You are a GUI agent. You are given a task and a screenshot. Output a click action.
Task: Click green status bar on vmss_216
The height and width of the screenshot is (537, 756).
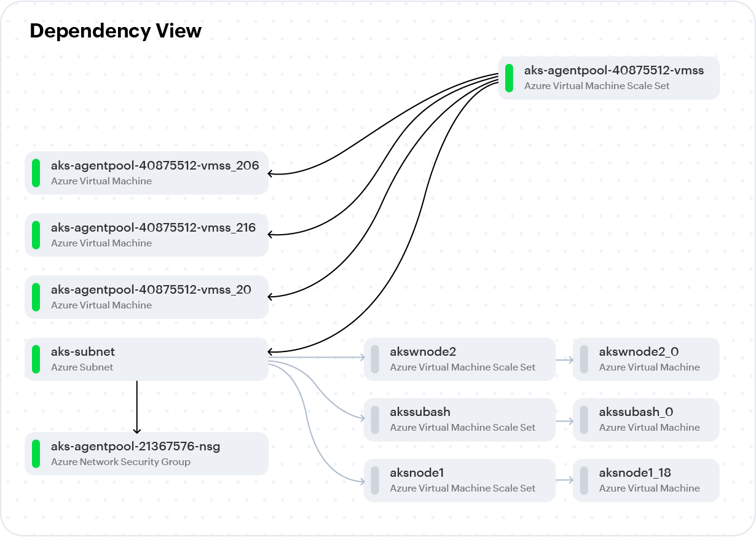(36, 235)
